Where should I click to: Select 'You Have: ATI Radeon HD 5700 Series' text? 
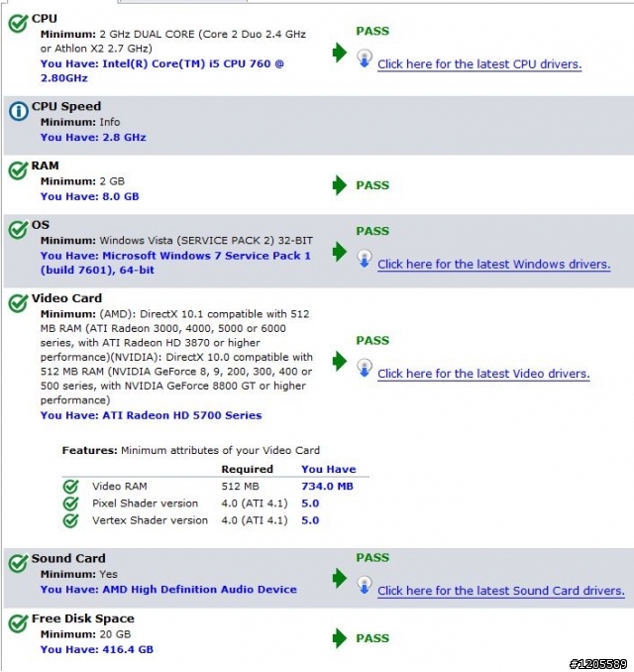(x=151, y=415)
